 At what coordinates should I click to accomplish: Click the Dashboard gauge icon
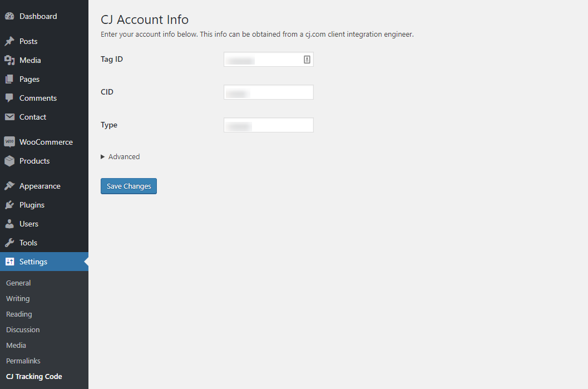tap(9, 17)
